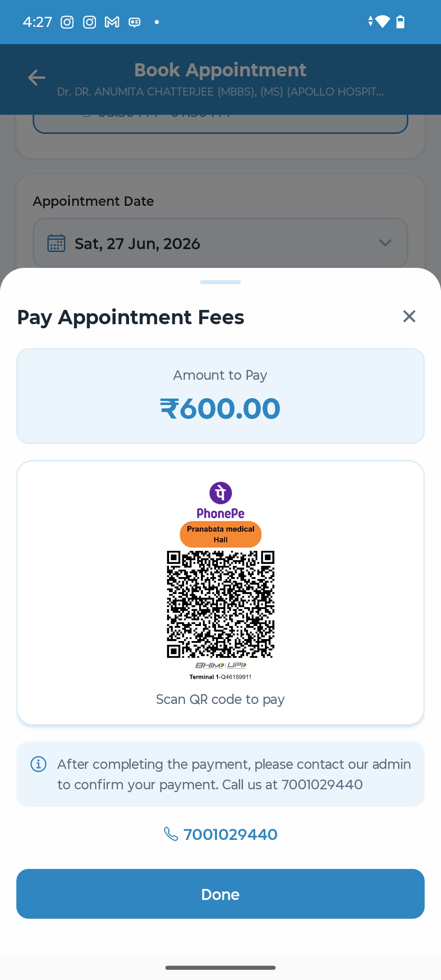The width and height of the screenshot is (441, 980).
Task: Tap the Done button
Action: pyautogui.click(x=220, y=894)
